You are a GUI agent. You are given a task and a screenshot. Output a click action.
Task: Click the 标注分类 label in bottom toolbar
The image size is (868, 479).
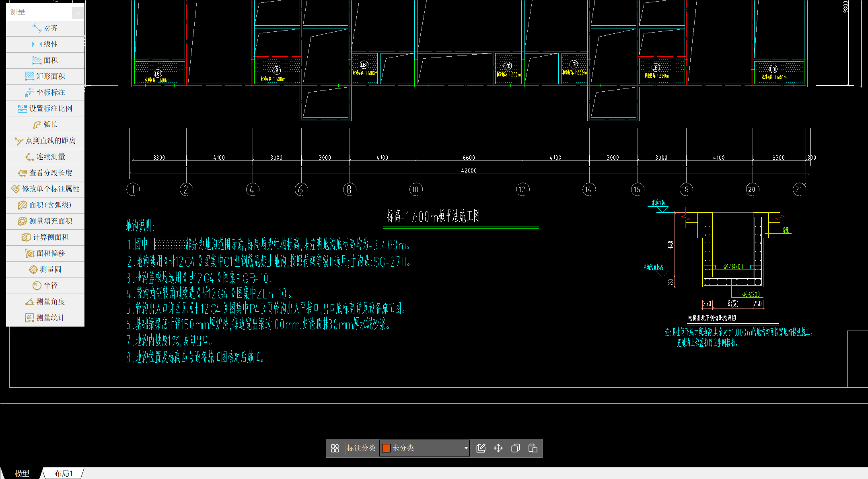pyautogui.click(x=361, y=448)
